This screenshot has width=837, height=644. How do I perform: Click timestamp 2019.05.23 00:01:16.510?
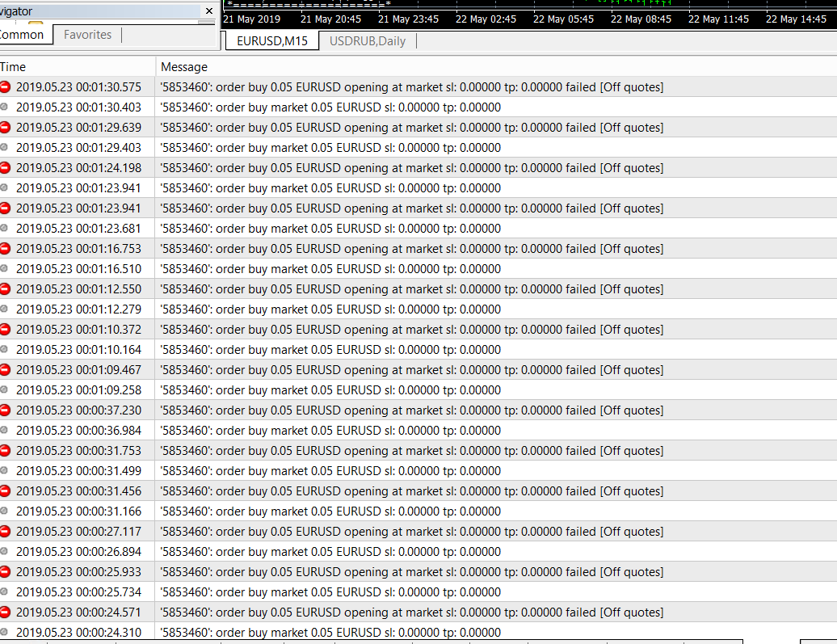coord(79,268)
